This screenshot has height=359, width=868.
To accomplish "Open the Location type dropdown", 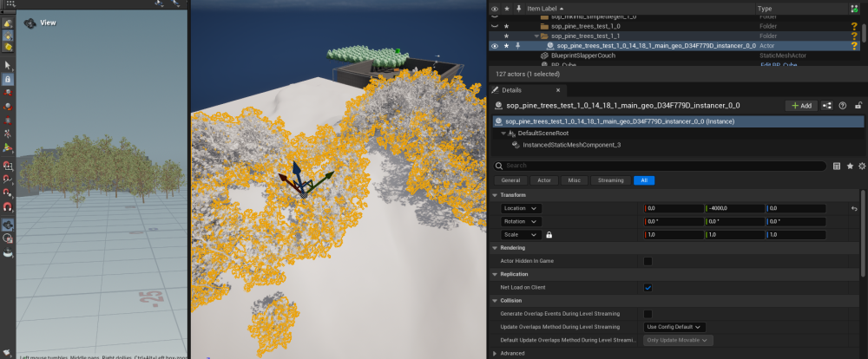I will (521, 208).
